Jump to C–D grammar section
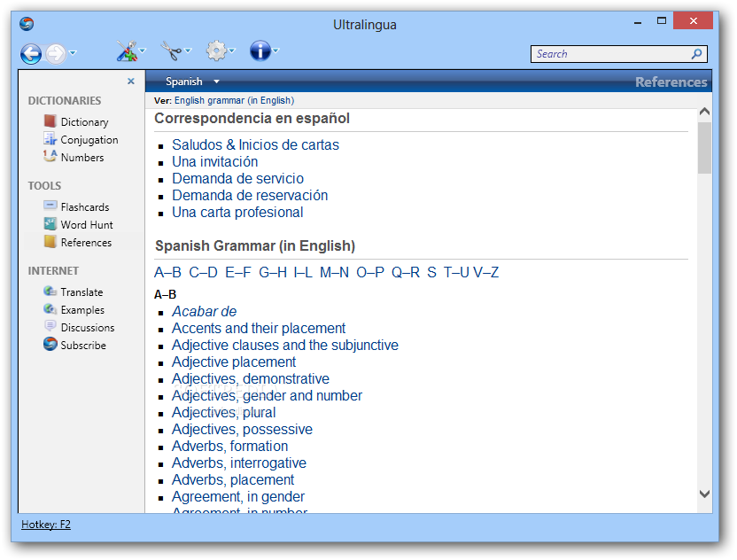 203,272
